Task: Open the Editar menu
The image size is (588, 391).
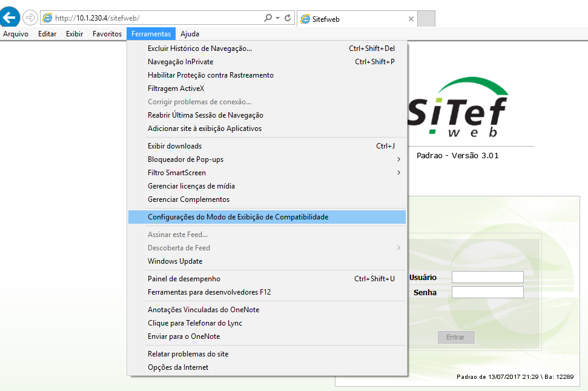Action: [47, 34]
